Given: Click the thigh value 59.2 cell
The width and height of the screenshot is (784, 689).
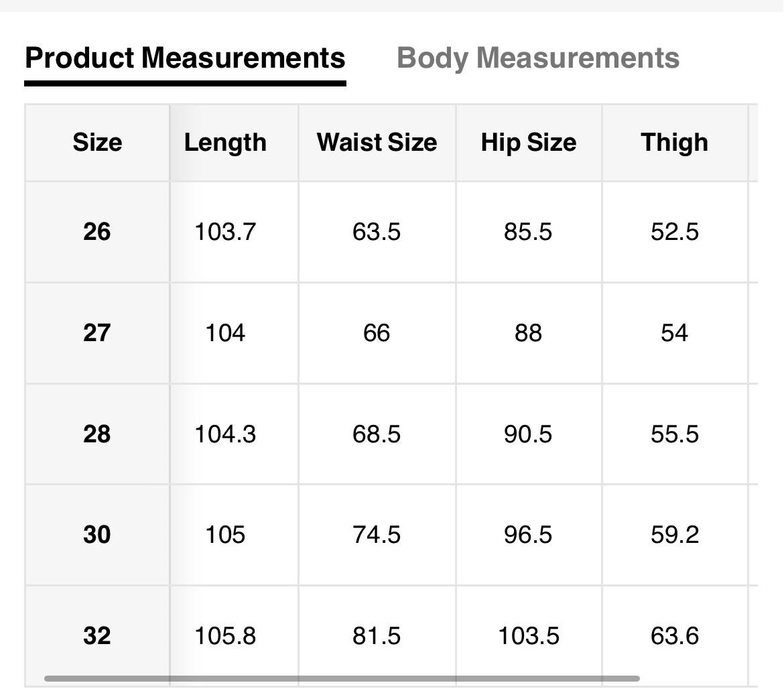Looking at the screenshot, I should (674, 535).
